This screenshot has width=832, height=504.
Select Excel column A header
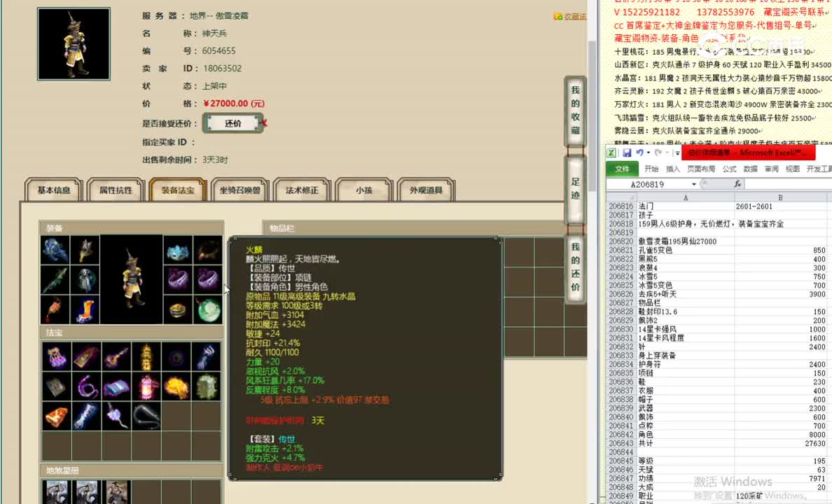pos(686,197)
